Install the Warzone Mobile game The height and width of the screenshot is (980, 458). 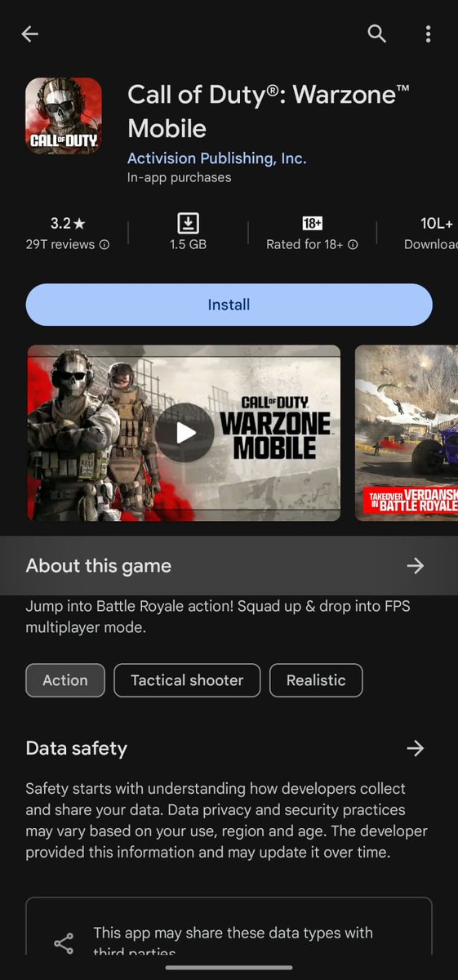(229, 305)
